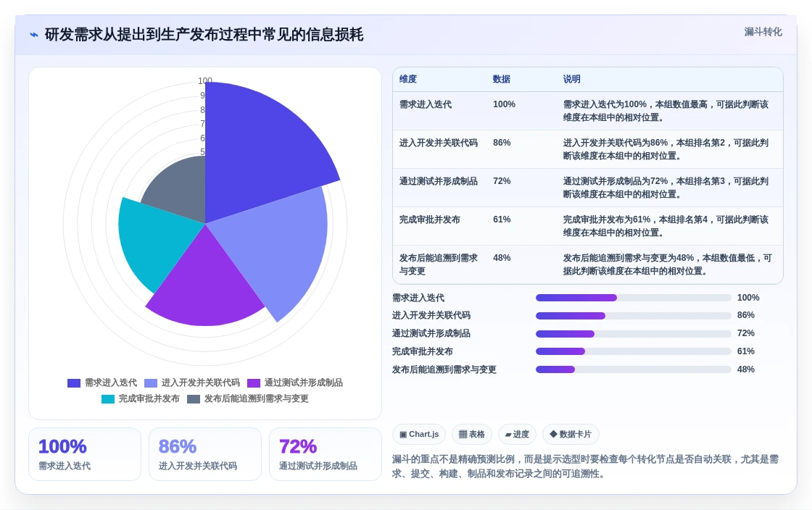Click the 进入开发并关联代码 progress bar

634,316
